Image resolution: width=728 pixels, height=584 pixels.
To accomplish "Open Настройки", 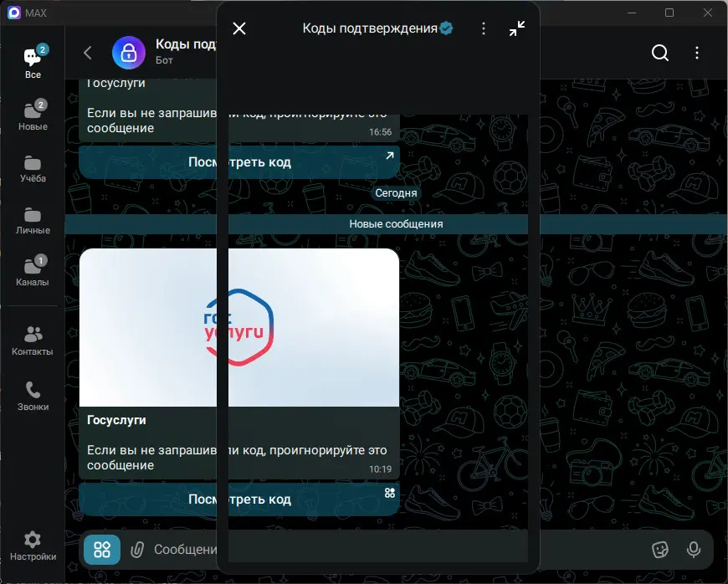I will [33, 546].
